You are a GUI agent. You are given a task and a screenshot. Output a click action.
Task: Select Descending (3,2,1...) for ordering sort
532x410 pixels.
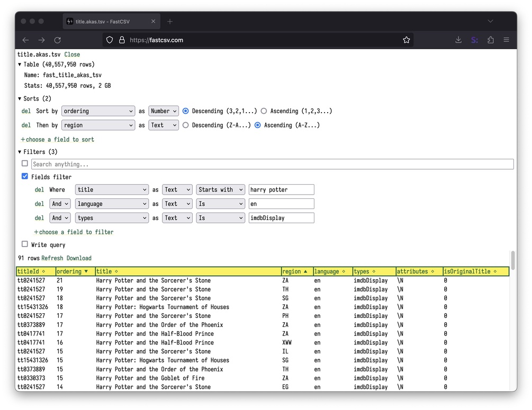tap(186, 111)
